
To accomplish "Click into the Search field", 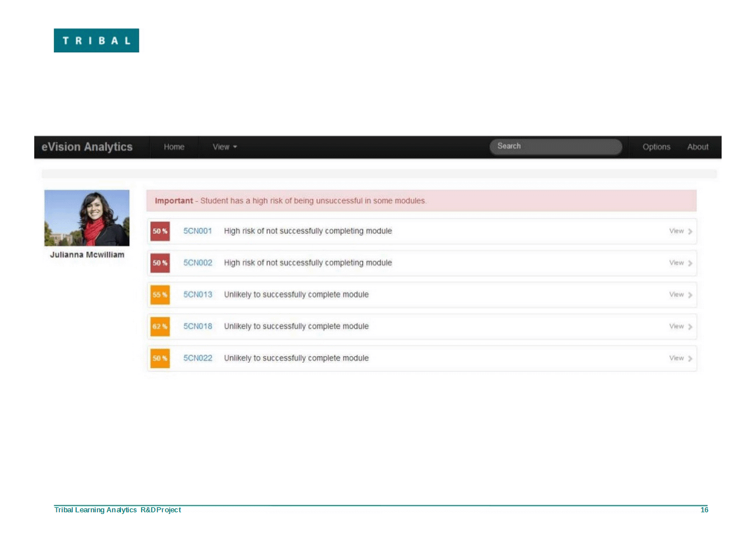I will click(556, 146).
